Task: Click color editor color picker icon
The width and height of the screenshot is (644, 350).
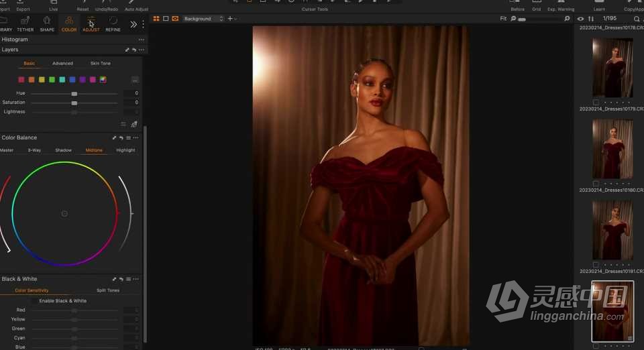Action: point(134,124)
